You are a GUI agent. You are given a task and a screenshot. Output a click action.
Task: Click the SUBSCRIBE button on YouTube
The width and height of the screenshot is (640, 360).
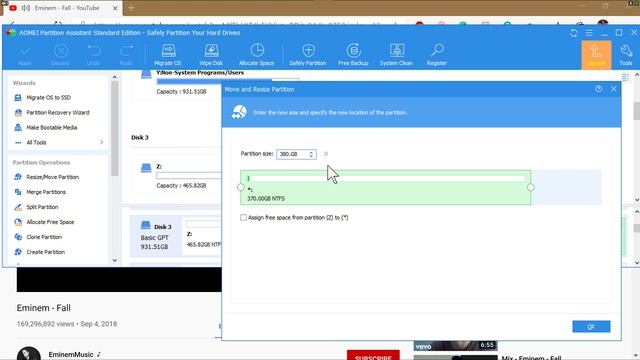[373, 355]
